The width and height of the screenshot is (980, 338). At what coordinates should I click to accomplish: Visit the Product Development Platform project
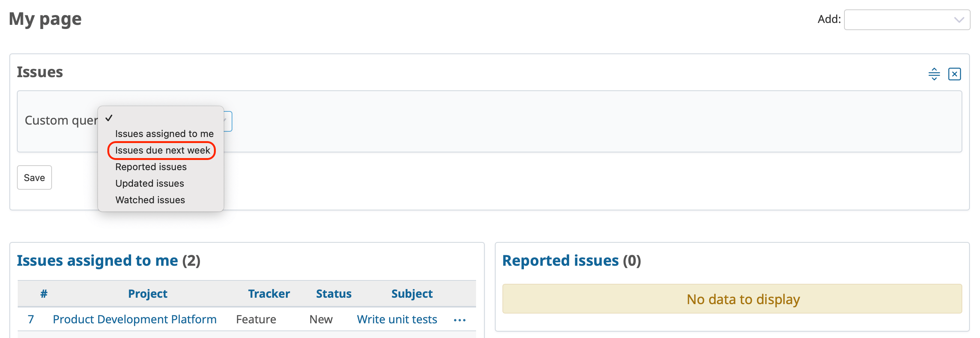(134, 320)
